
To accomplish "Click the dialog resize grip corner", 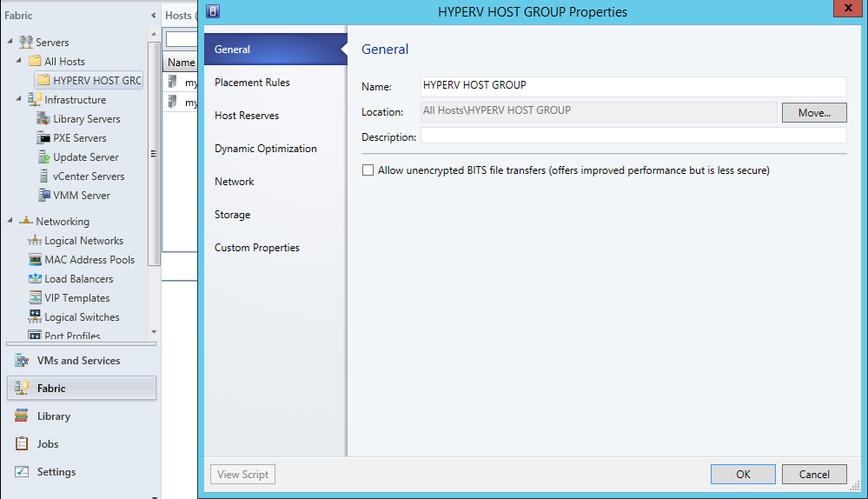I will pos(854,486).
